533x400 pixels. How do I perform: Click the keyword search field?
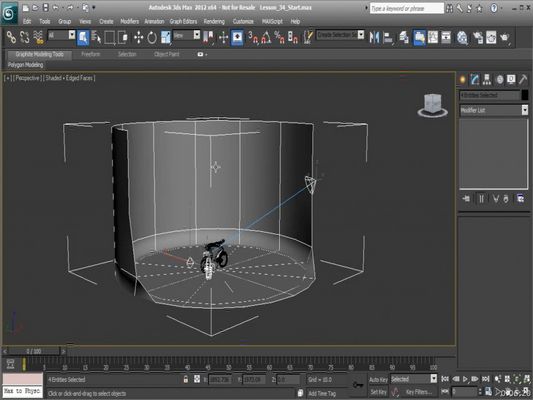(407, 8)
